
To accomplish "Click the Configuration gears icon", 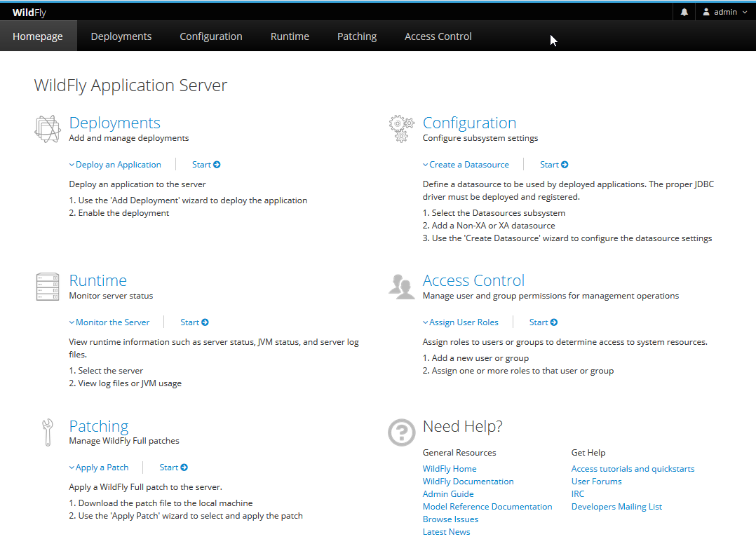I will point(400,130).
